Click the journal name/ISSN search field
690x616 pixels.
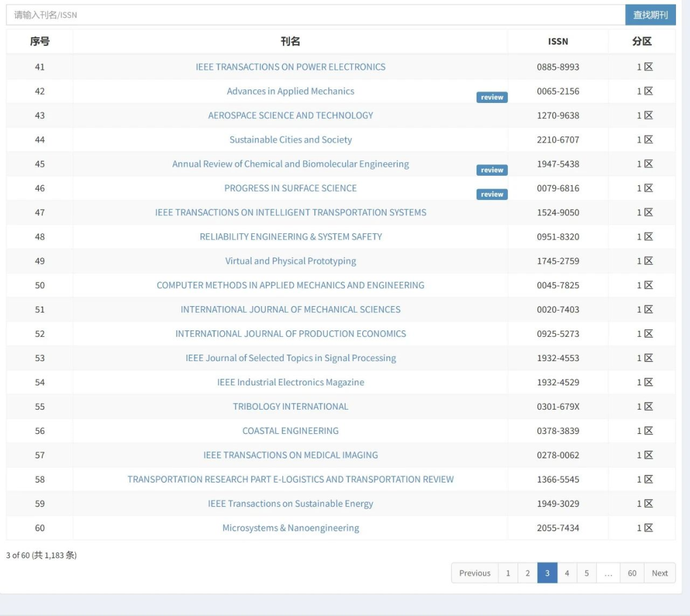[x=314, y=15]
